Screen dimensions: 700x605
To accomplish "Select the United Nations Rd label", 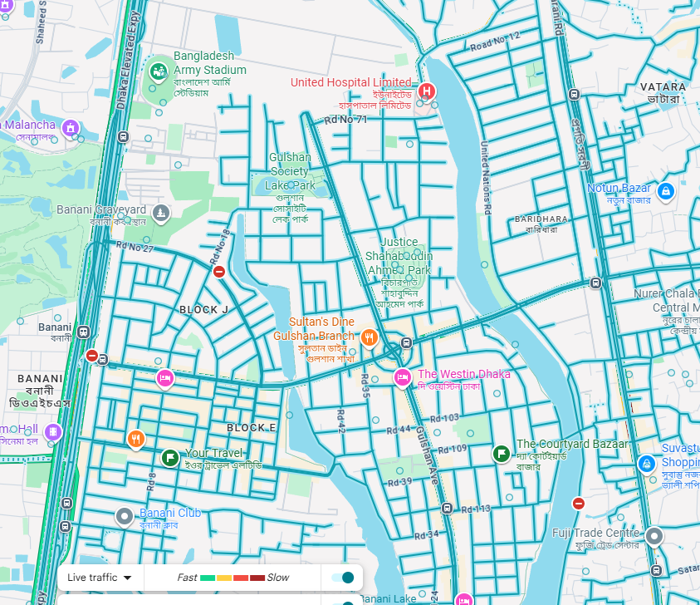I will click(485, 178).
